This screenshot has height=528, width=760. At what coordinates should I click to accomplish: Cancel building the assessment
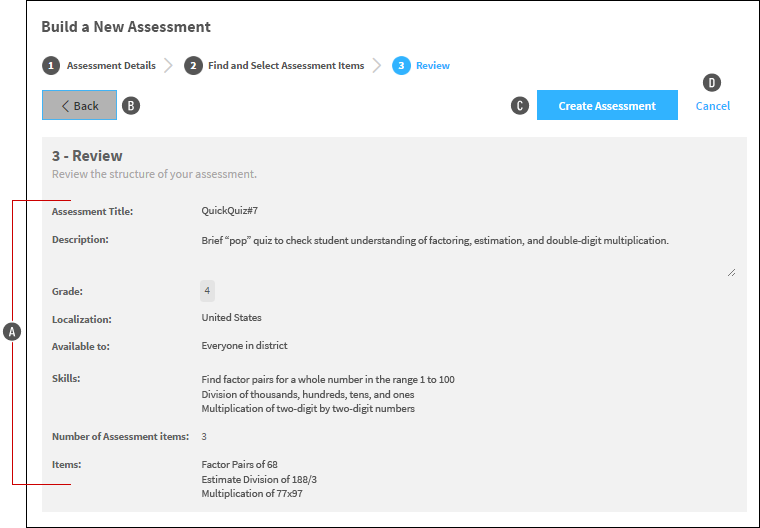[712, 106]
